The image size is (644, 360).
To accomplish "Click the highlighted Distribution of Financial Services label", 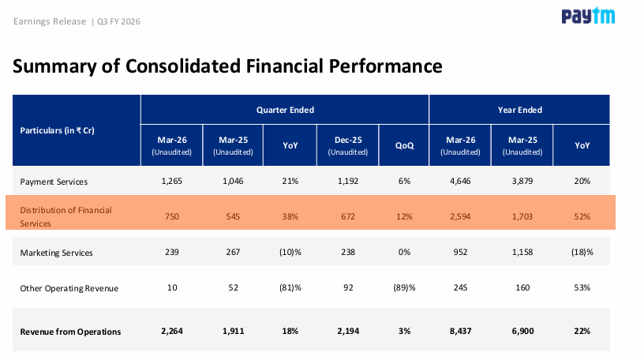I will 66,216.
